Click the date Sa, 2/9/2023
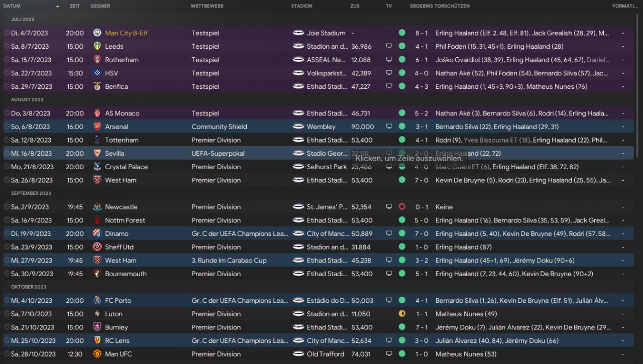This screenshot has height=364, width=643. (30, 207)
